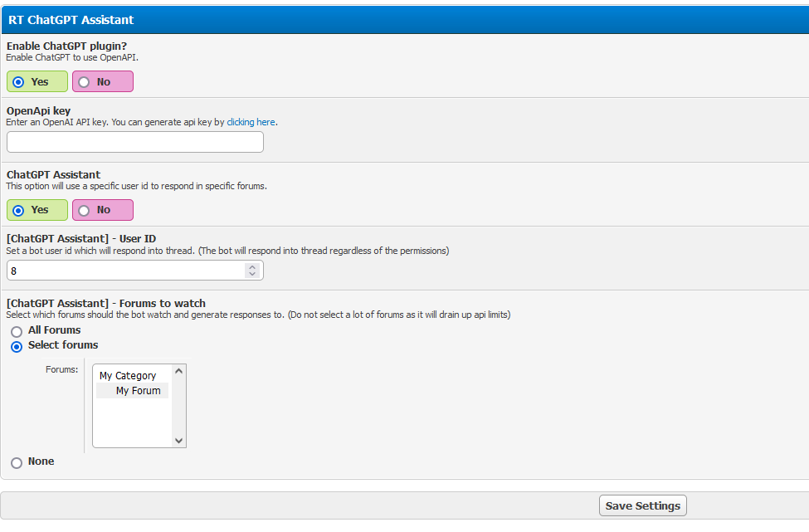Click the Save Settings button
The image size is (809, 532).
643,505
